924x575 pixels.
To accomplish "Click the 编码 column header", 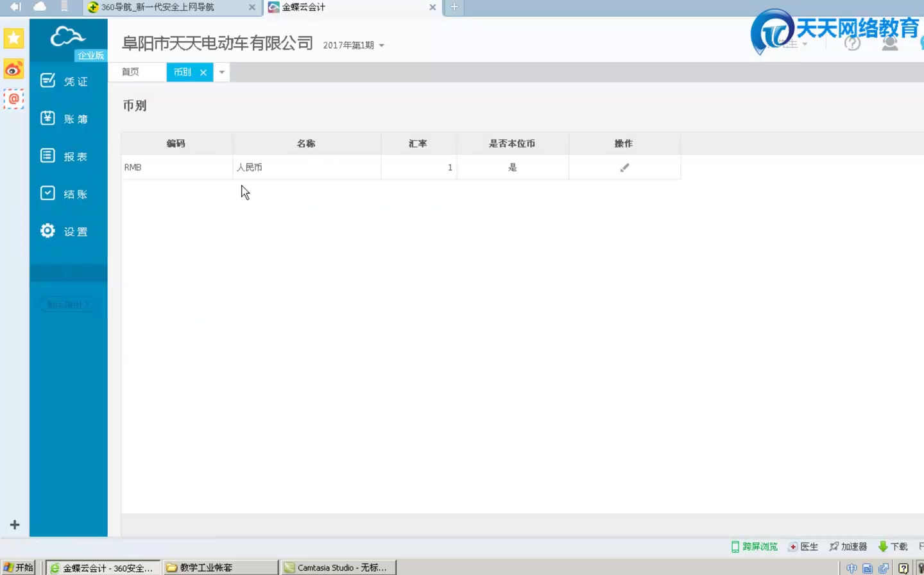I will (x=176, y=144).
